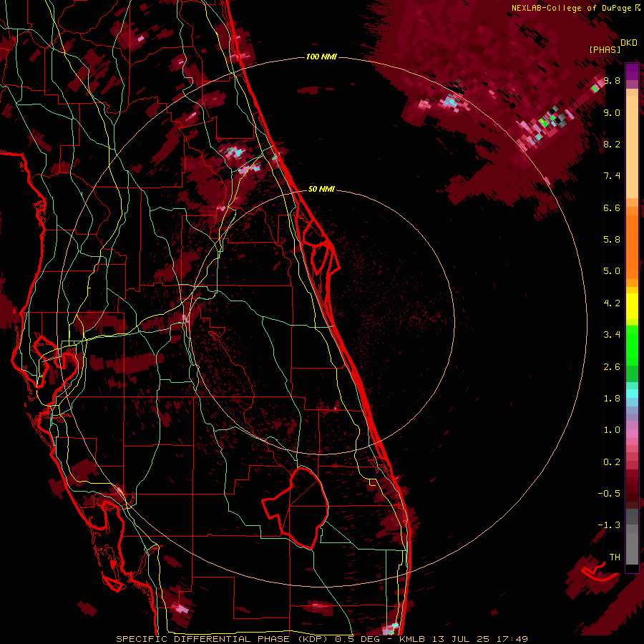The height and width of the screenshot is (644, 644).
Task: Click the 7.4 legend value
Action: [x=612, y=176]
